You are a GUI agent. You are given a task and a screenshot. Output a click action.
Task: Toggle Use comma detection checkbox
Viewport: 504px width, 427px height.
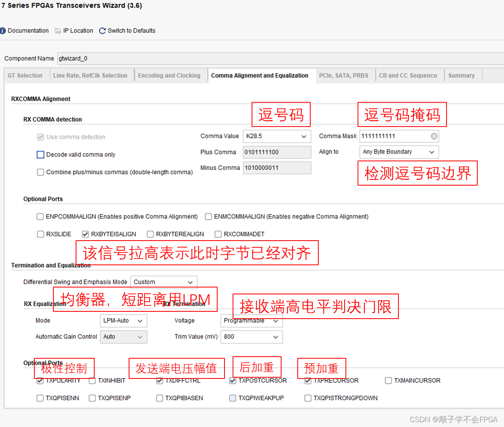[40, 137]
